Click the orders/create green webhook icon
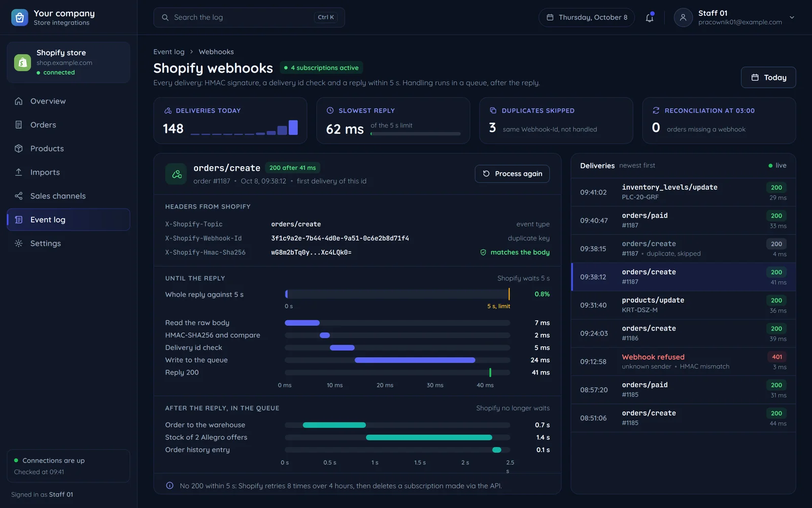Viewport: 812px width, 508px height. coord(177,174)
